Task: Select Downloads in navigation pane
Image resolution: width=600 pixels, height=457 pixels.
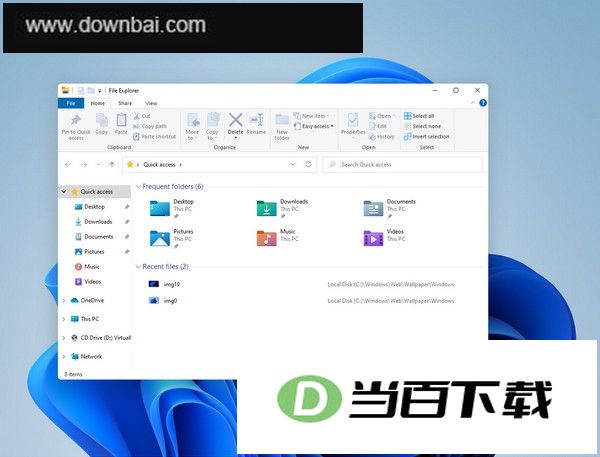Action: tap(98, 222)
